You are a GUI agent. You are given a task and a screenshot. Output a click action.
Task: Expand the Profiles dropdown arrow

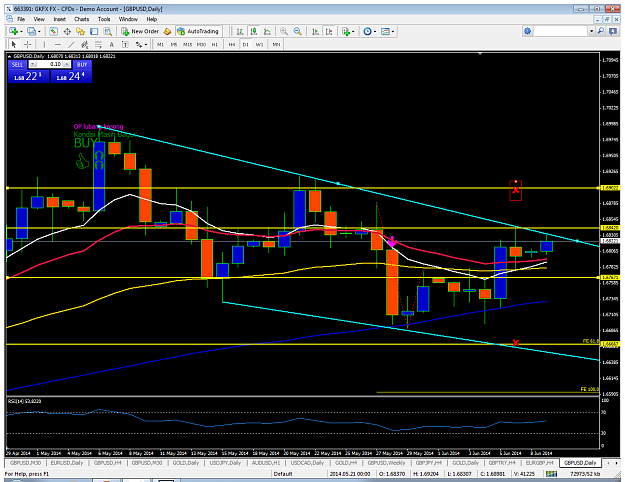pos(39,31)
